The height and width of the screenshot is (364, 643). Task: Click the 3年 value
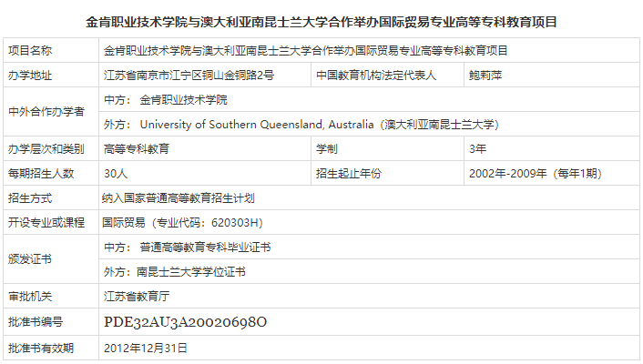tap(478, 149)
